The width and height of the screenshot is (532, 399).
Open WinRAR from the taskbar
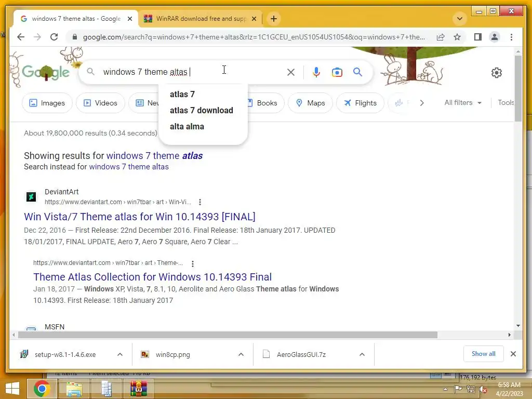[x=138, y=389]
